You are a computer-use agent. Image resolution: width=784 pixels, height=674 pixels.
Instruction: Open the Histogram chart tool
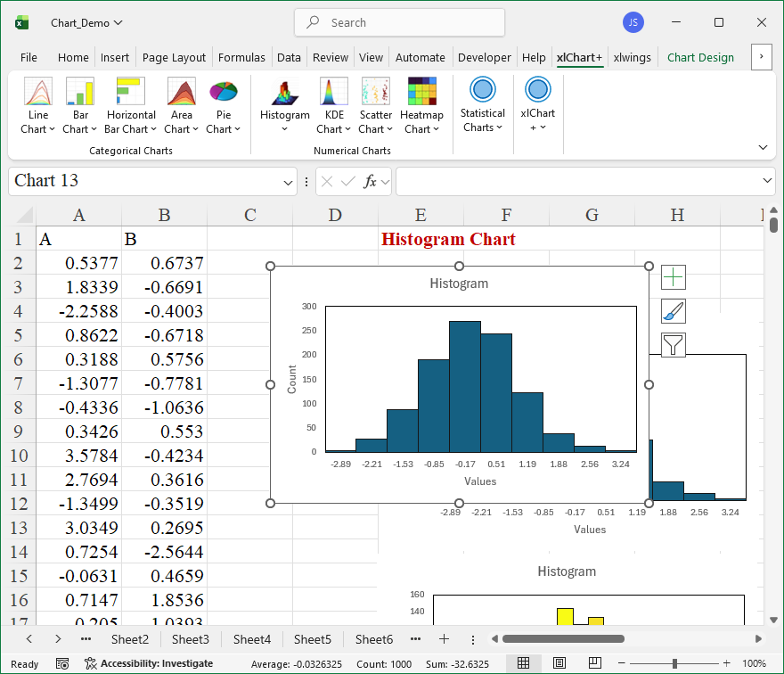pos(284,93)
